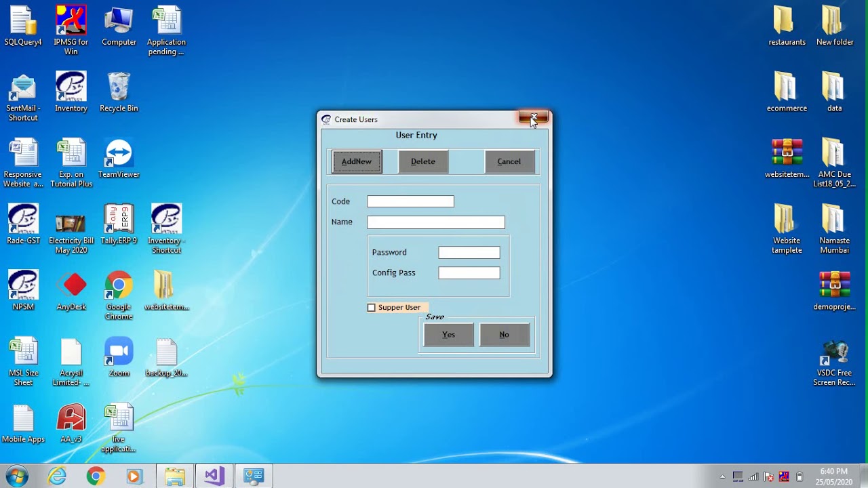
Task: Focus the Name input field
Action: pyautogui.click(x=436, y=222)
